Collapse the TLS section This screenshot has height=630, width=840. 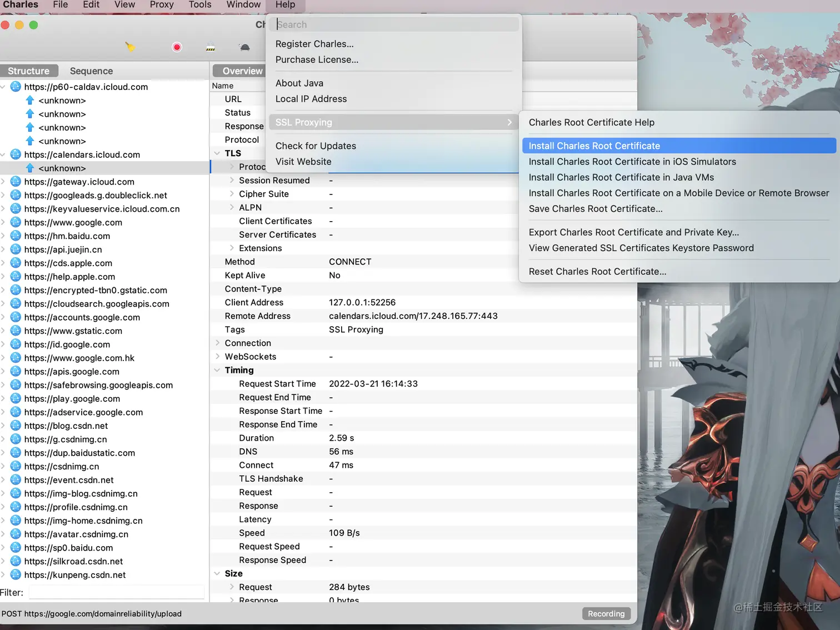click(217, 153)
